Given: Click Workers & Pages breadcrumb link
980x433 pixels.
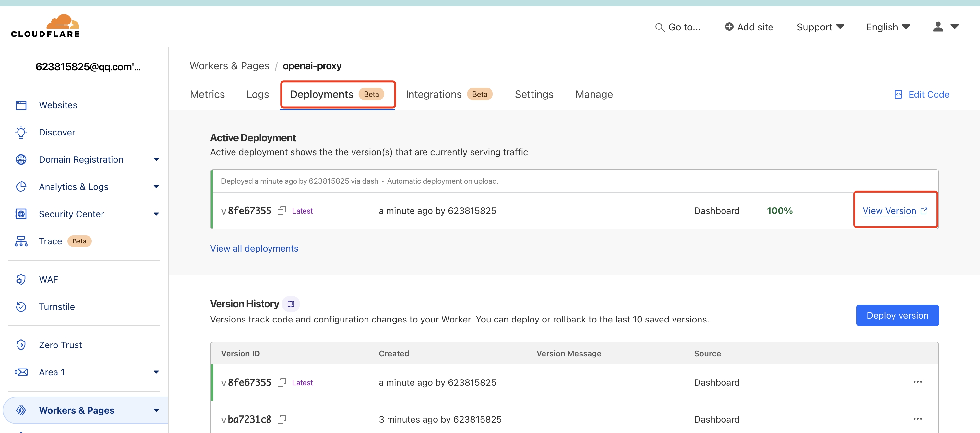Looking at the screenshot, I should point(229,66).
